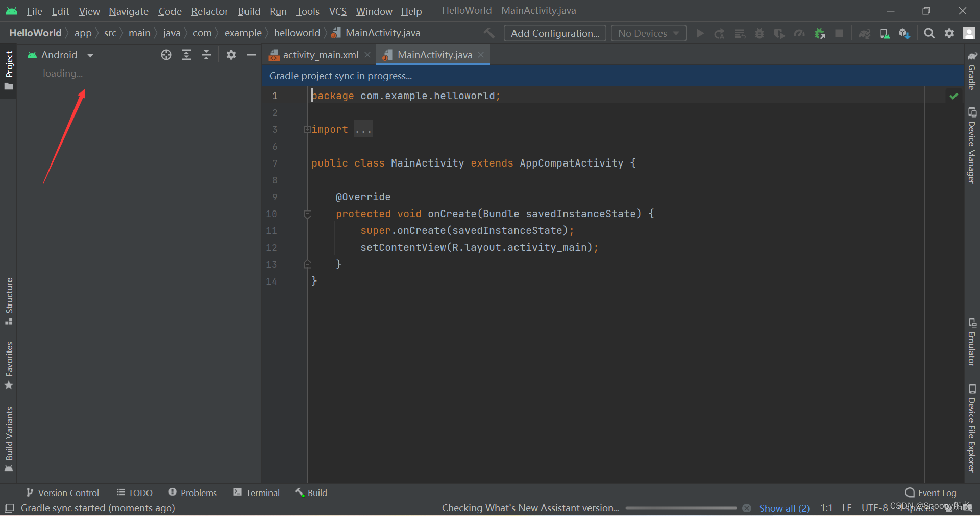The width and height of the screenshot is (980, 516).
Task: Click the Stop square icon
Action: click(839, 33)
